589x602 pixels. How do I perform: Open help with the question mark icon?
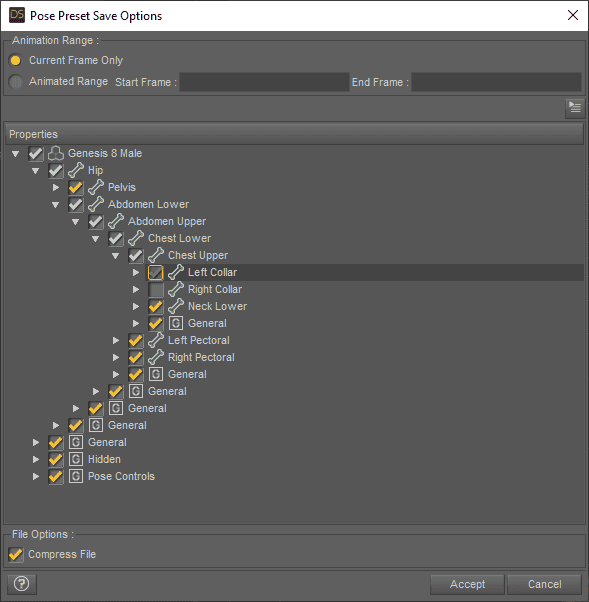click(22, 584)
